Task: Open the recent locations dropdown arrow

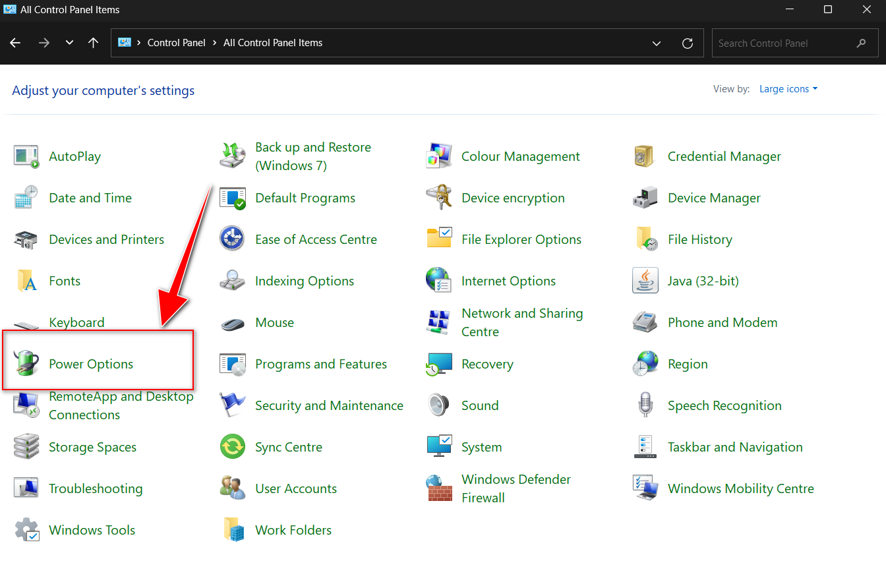Action: (69, 43)
